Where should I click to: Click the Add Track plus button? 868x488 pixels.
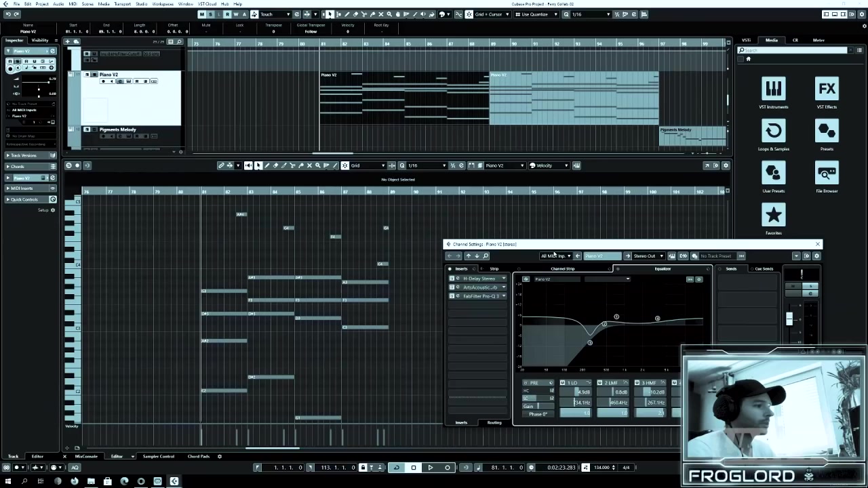click(68, 41)
